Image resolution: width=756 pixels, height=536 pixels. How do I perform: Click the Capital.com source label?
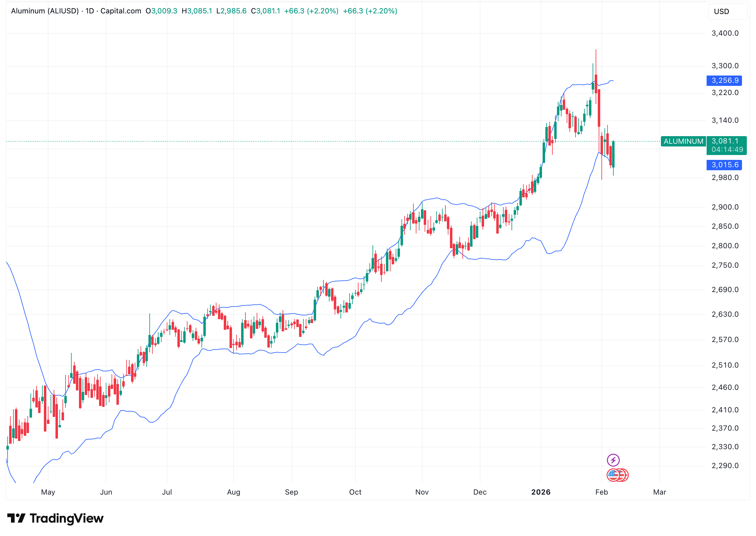pos(120,11)
